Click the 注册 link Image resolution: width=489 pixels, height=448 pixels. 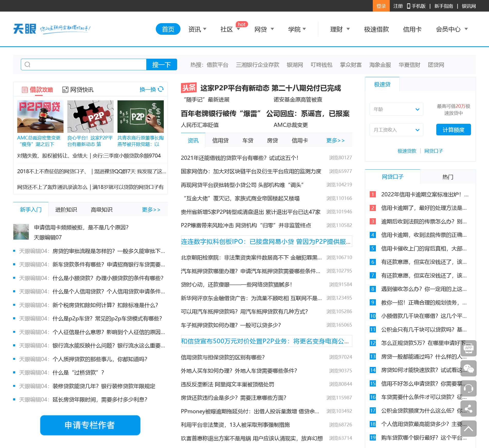(398, 6)
